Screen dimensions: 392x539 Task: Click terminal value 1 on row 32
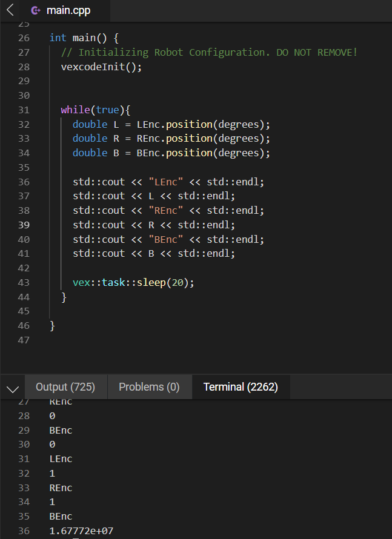[52, 474]
